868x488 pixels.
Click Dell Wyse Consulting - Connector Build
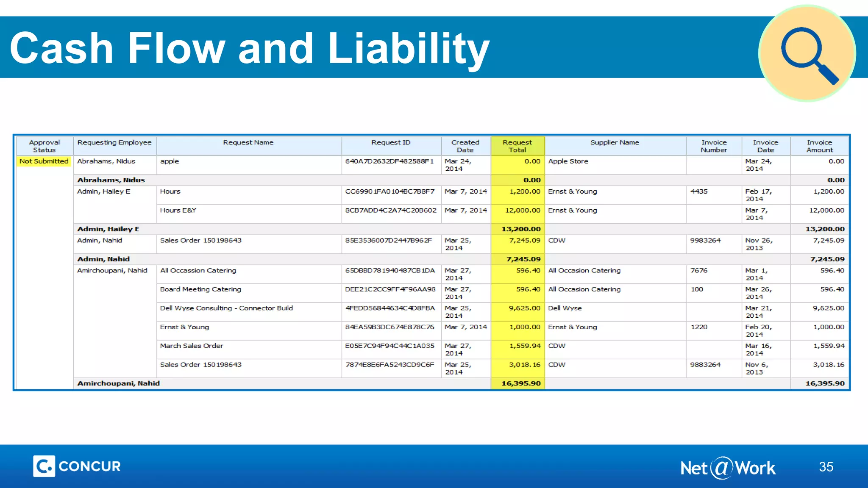tap(226, 308)
